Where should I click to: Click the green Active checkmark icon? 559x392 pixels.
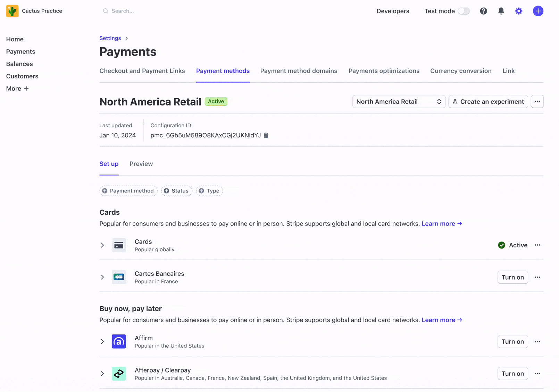(501, 245)
